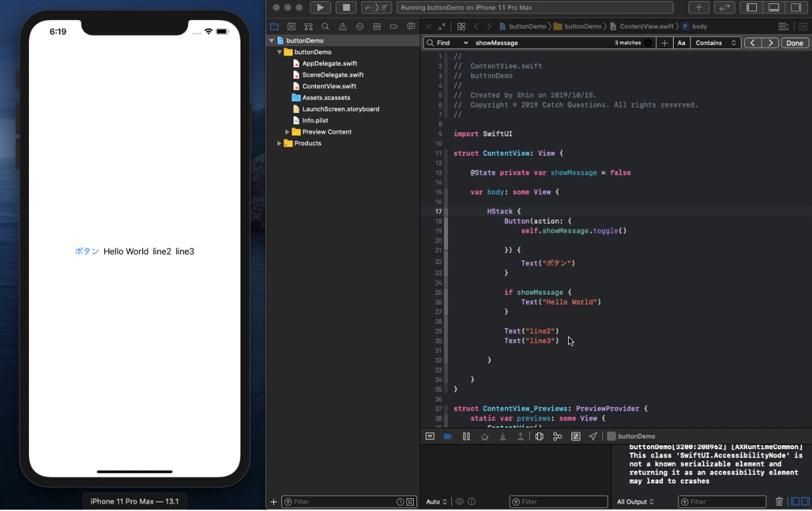Screen dimensions: 812x511
Task: Open the Environment Overrides icon
Action: tap(576, 436)
